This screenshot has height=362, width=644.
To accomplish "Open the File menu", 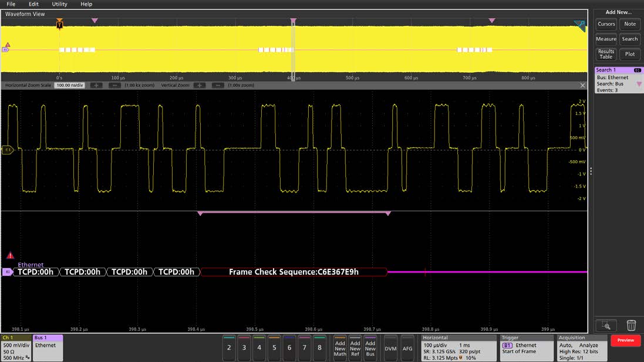I will (x=11, y=4).
